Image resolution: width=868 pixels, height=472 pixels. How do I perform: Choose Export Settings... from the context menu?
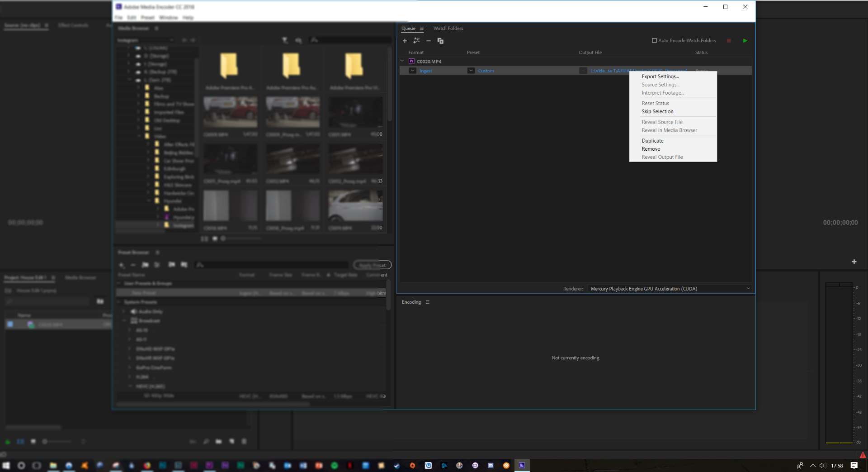pos(660,76)
